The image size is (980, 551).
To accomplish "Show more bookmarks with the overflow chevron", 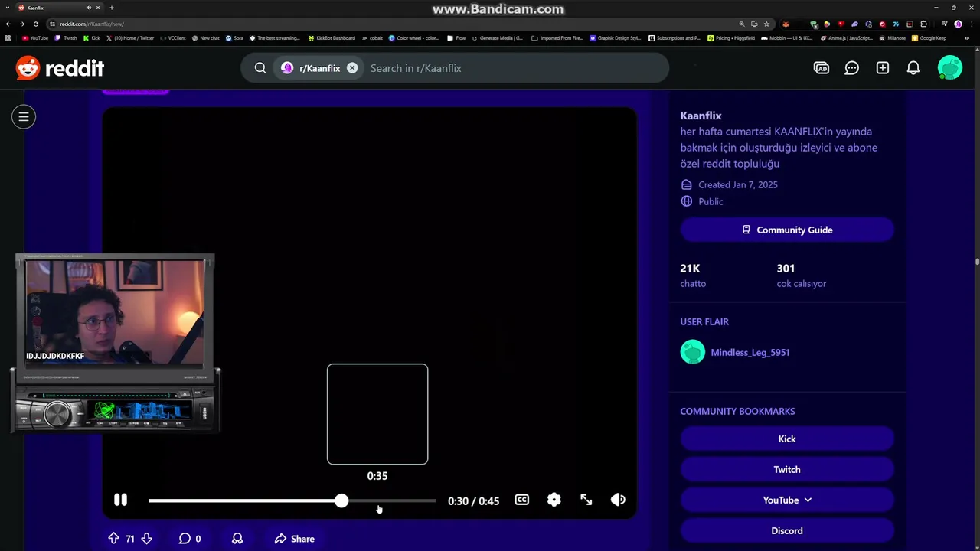I will coord(965,37).
